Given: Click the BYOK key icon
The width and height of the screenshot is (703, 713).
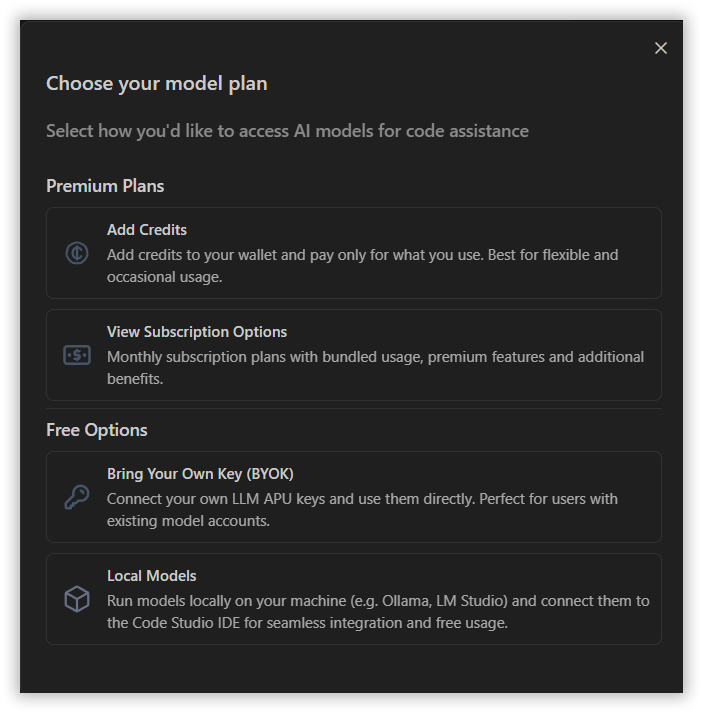Looking at the screenshot, I should tap(77, 497).
